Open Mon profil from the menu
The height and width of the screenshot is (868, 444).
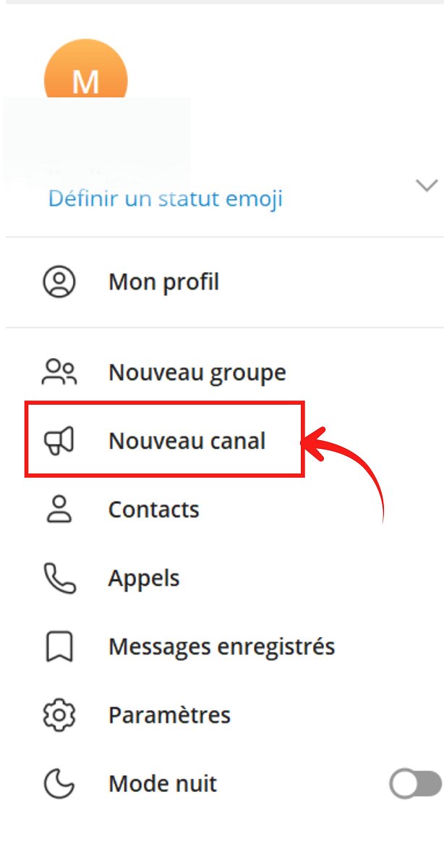click(163, 282)
